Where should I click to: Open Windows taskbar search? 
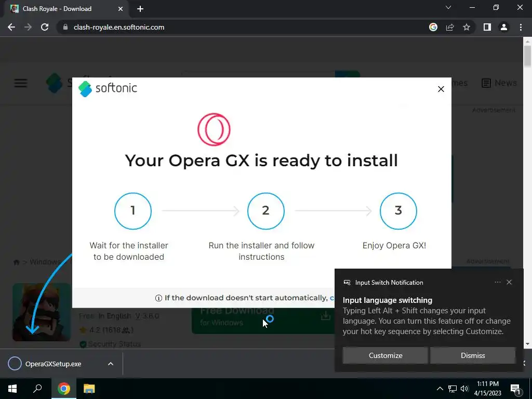pos(37,389)
